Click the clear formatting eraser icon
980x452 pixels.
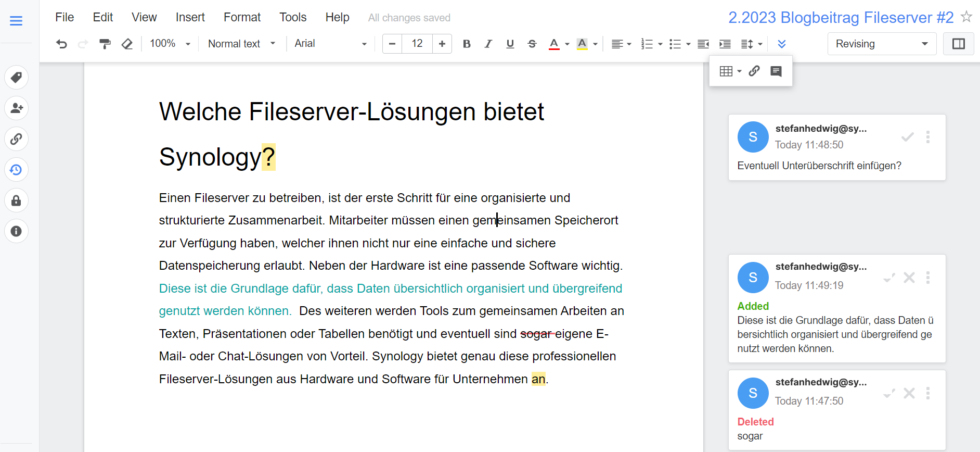127,44
